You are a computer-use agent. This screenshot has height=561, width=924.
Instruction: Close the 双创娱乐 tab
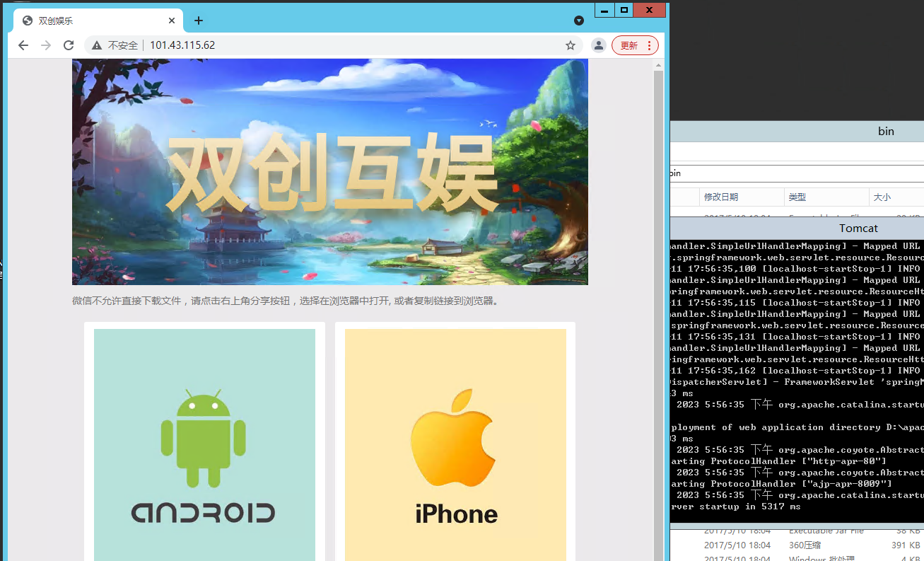click(172, 21)
